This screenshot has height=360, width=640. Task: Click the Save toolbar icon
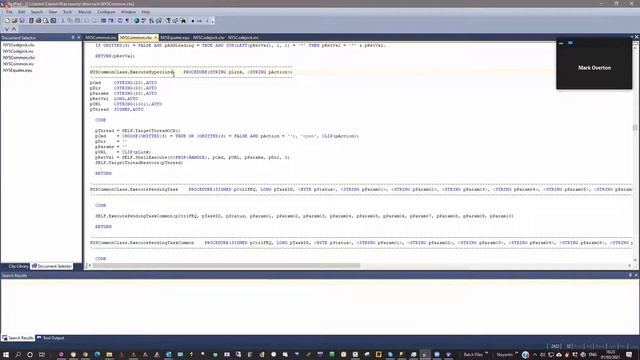[x=22, y=20]
